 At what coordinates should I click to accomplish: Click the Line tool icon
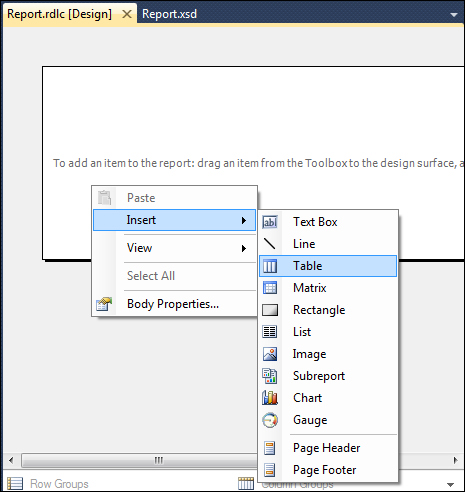[x=270, y=244]
